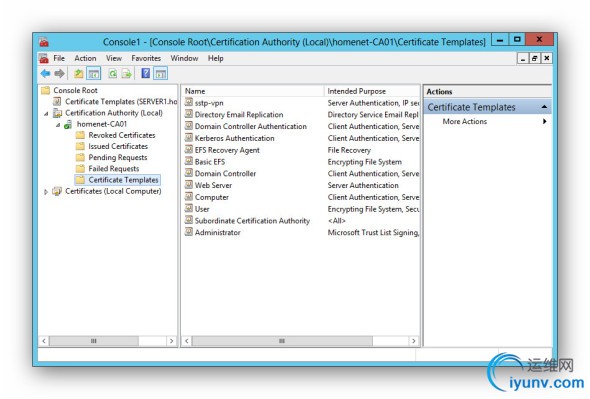Click template list horizontal scrollbar thumb
The height and width of the screenshot is (399, 590).
click(282, 341)
